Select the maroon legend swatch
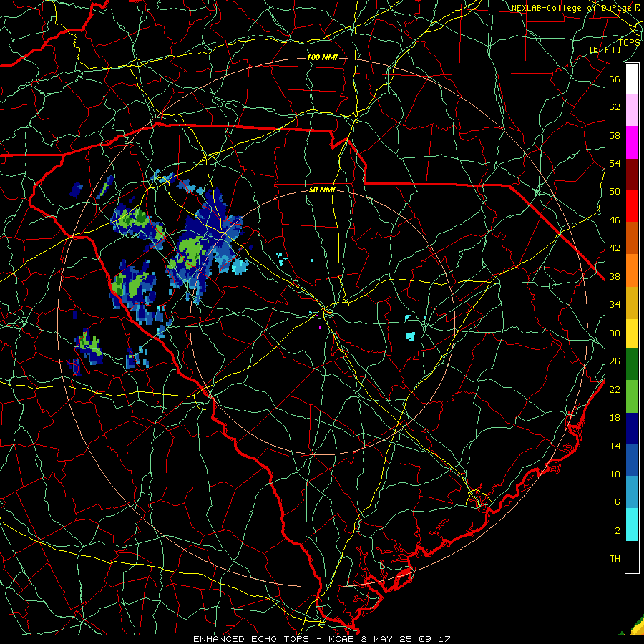Screen dimensions: 644x644 [x=632, y=174]
